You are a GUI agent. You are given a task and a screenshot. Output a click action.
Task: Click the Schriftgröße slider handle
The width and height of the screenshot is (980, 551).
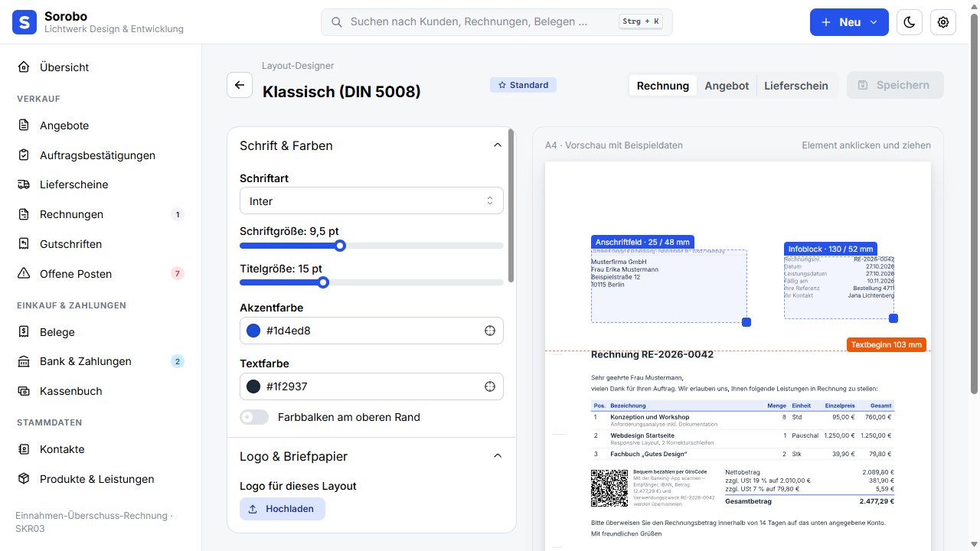341,246
